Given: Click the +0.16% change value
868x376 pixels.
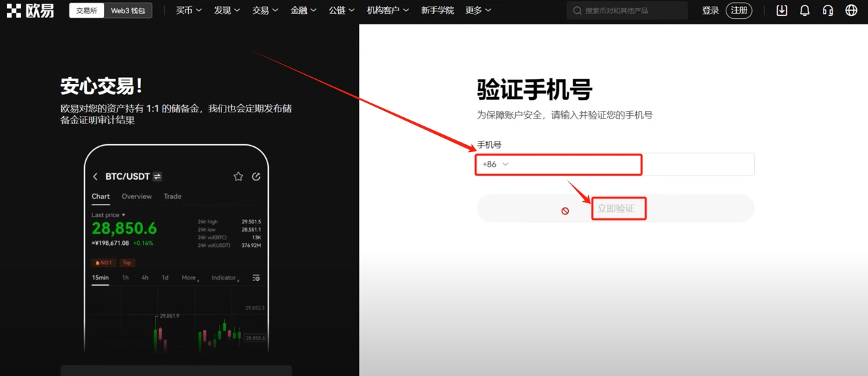Looking at the screenshot, I should (143, 243).
